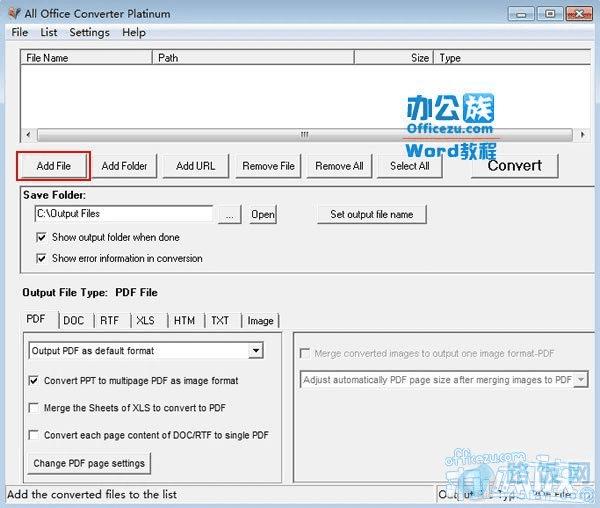Click Set output file name button
Viewport: 600px width, 508px height.
372,214
